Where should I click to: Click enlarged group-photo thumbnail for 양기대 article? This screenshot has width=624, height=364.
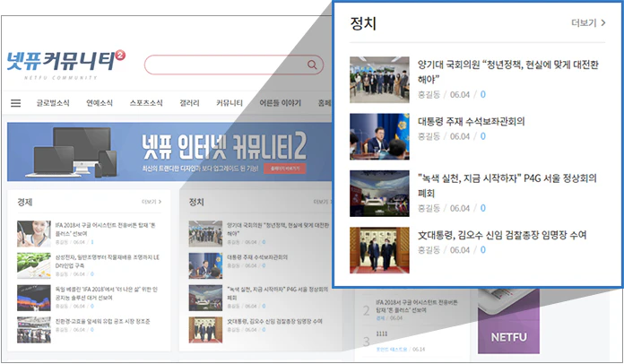[379, 80]
